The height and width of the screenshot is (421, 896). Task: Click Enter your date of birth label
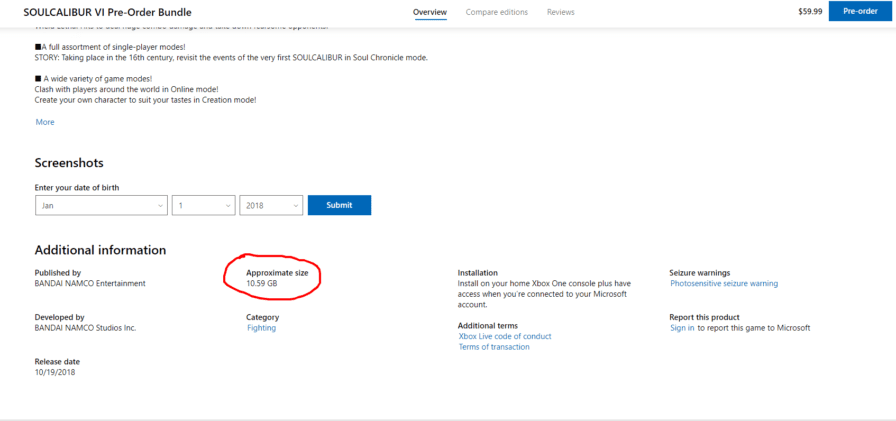pyautogui.click(x=77, y=187)
